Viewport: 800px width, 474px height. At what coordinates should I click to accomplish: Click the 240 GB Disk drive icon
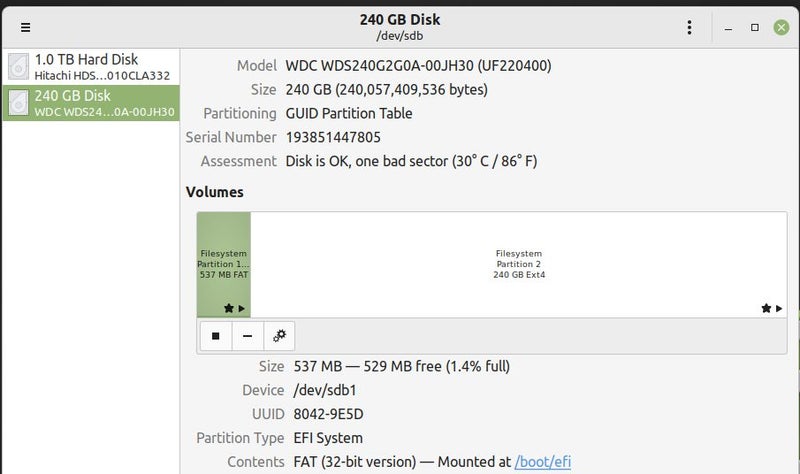[x=18, y=103]
